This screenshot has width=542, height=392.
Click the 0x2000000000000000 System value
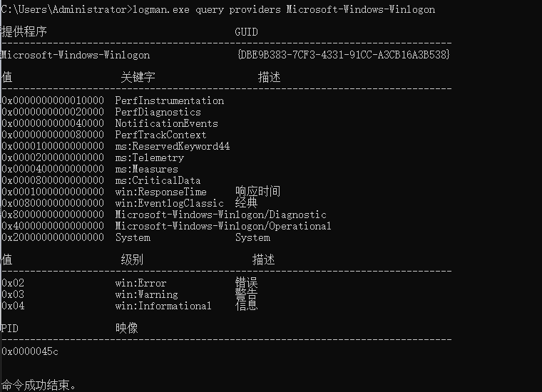click(53, 237)
